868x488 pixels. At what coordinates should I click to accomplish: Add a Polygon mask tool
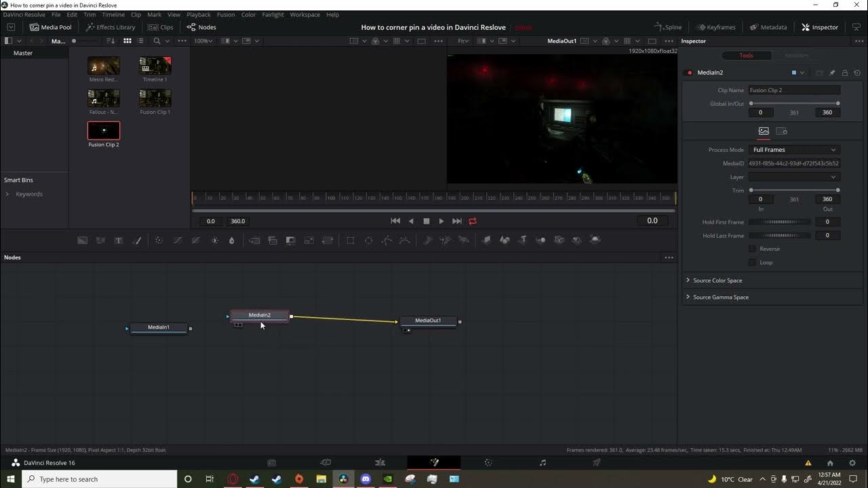click(x=387, y=240)
